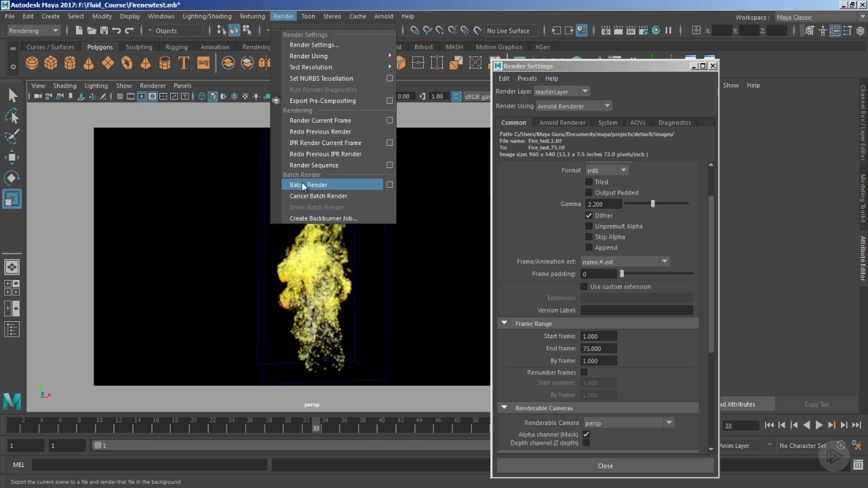Activate the Lasso Select tool

[x=12, y=117]
